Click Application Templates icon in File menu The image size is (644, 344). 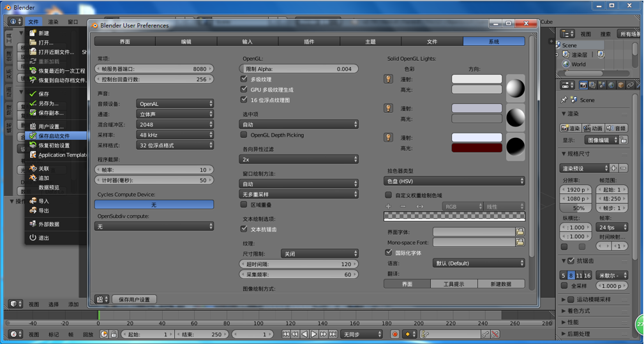(x=33, y=154)
